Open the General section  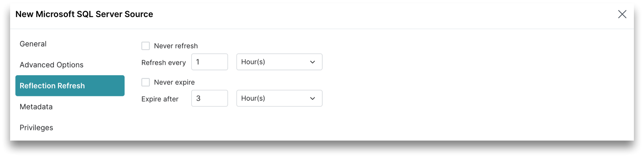(33, 44)
